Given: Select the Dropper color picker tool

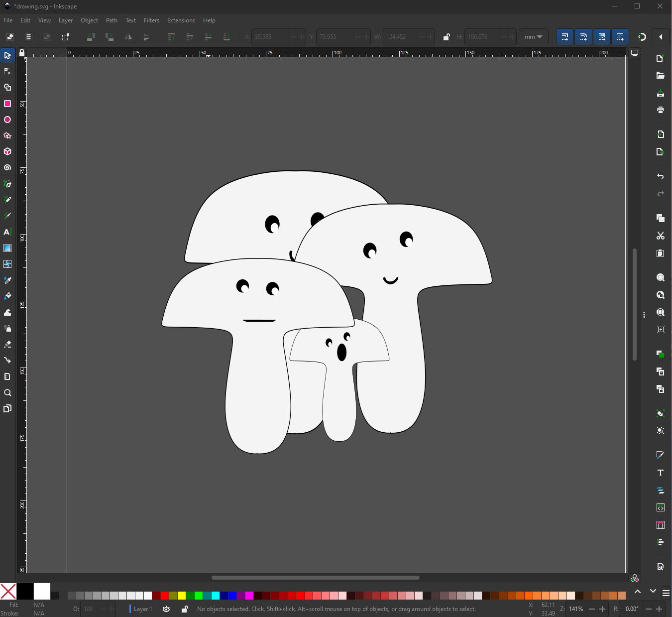Looking at the screenshot, I should (7, 280).
